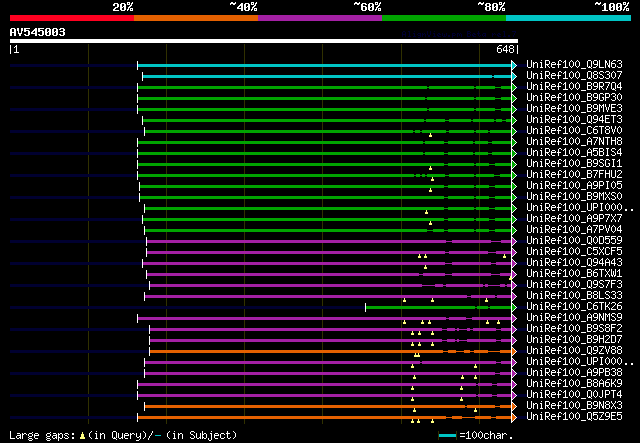Open the UniRef100_B9MVE3 hit label
This screenshot has width=640, height=443.
click(574, 109)
